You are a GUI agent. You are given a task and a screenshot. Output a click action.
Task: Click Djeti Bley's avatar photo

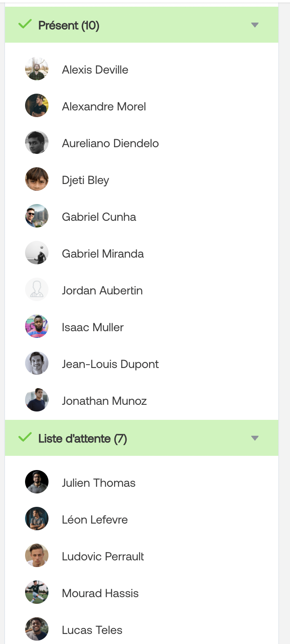tap(37, 179)
